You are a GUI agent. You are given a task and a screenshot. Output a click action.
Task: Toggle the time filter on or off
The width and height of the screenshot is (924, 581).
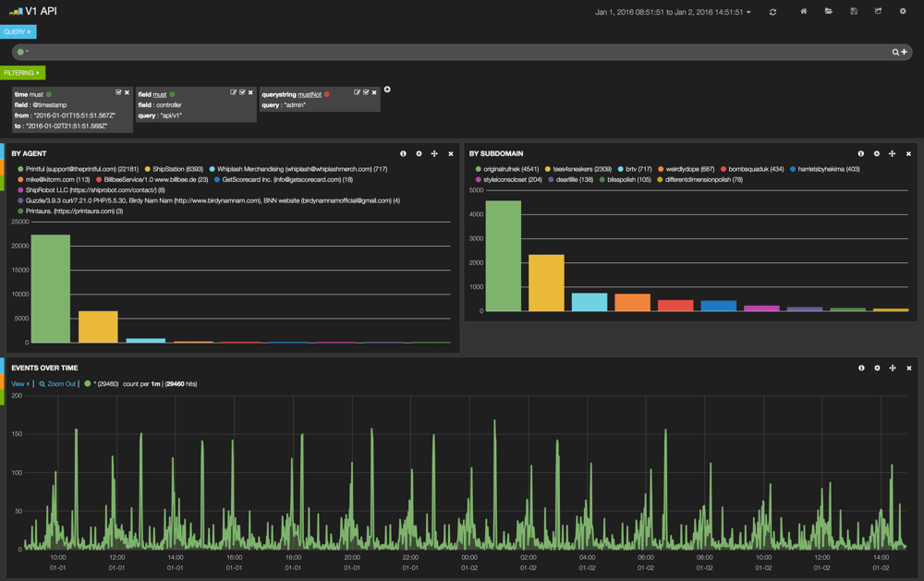118,92
